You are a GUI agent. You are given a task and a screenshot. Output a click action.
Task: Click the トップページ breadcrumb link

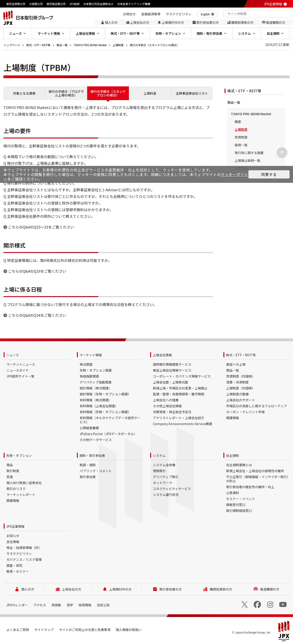12,45
